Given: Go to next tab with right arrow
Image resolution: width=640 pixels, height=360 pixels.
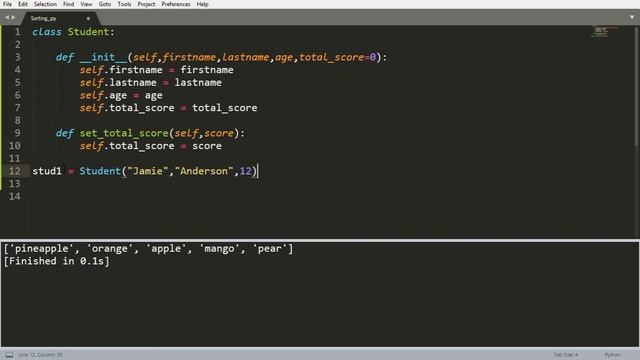Looking at the screenshot, I should [x=13, y=18].
